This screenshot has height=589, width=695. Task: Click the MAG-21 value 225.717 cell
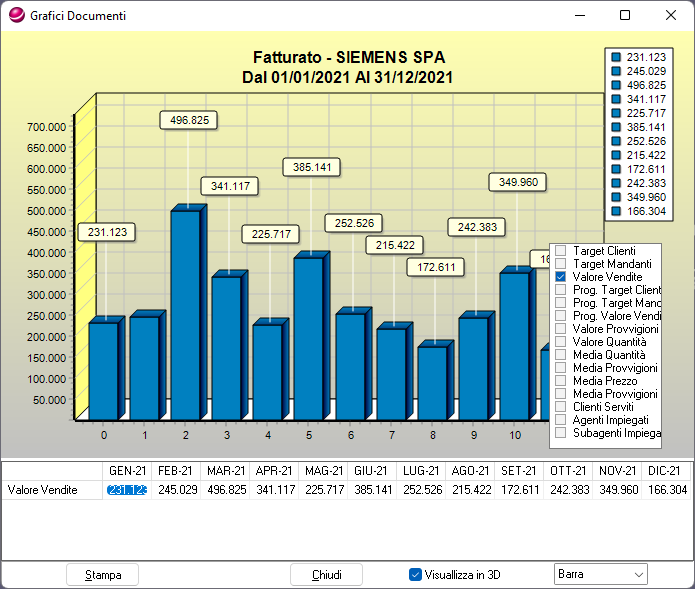(324, 490)
